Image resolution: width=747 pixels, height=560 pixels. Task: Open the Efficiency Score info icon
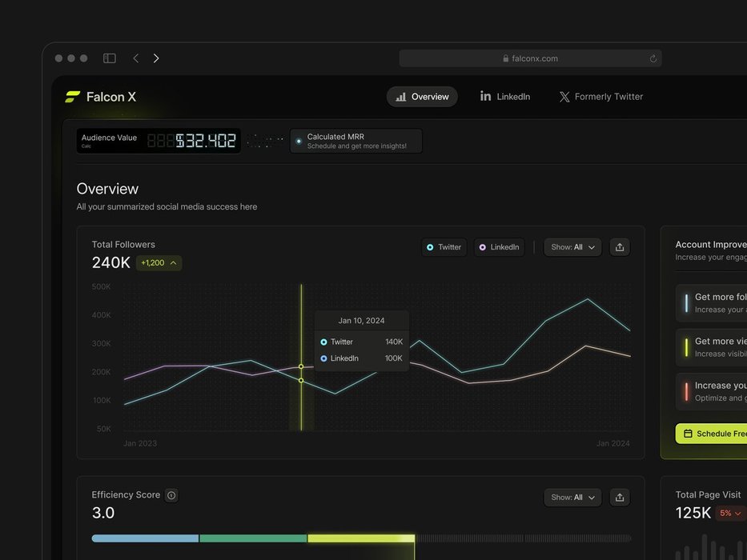click(171, 495)
